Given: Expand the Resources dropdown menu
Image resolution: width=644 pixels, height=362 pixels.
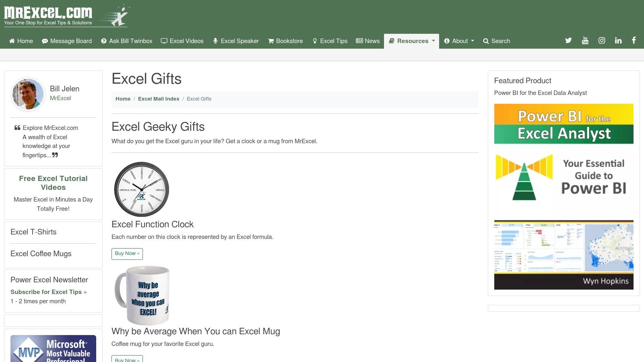Looking at the screenshot, I should [411, 41].
